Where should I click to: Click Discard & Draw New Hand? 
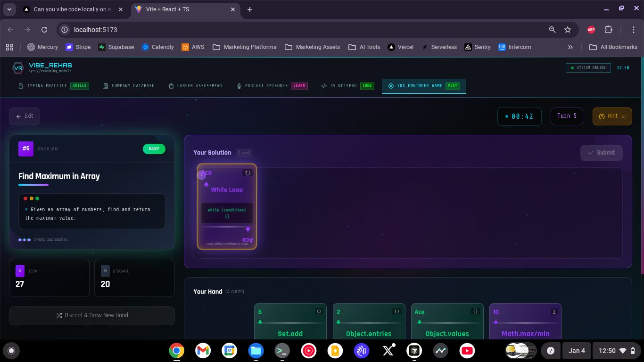91,316
